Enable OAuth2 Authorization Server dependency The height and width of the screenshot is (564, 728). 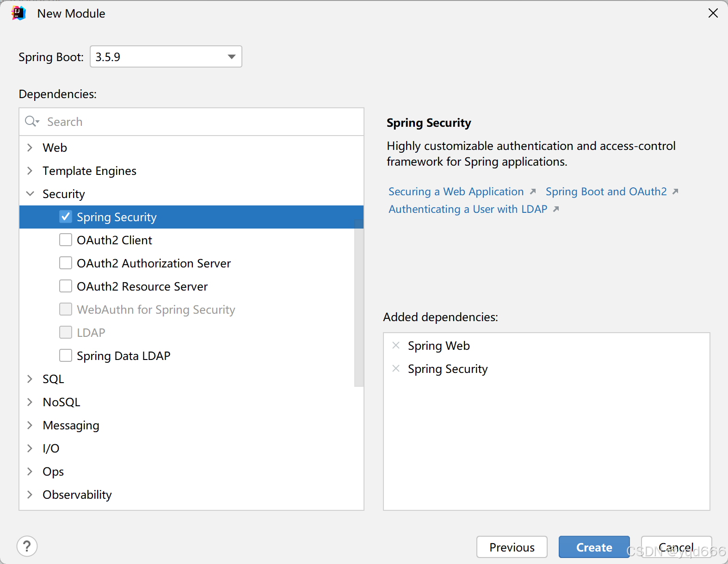pyautogui.click(x=66, y=263)
